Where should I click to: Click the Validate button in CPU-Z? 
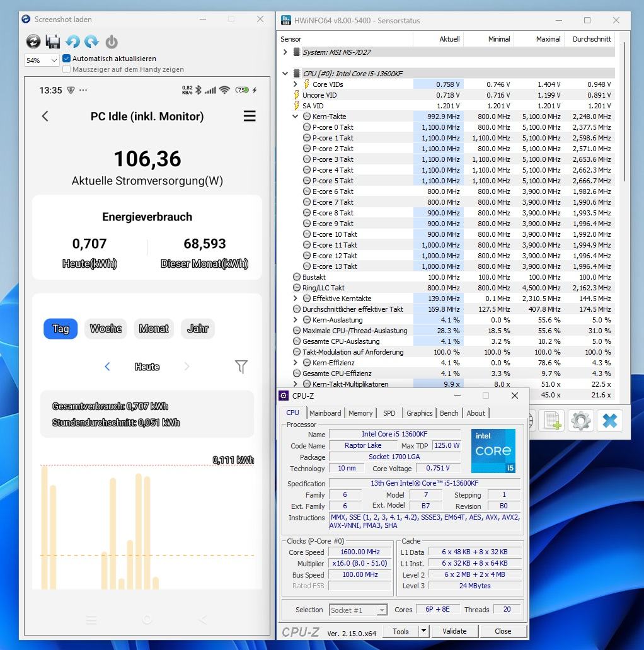(454, 631)
